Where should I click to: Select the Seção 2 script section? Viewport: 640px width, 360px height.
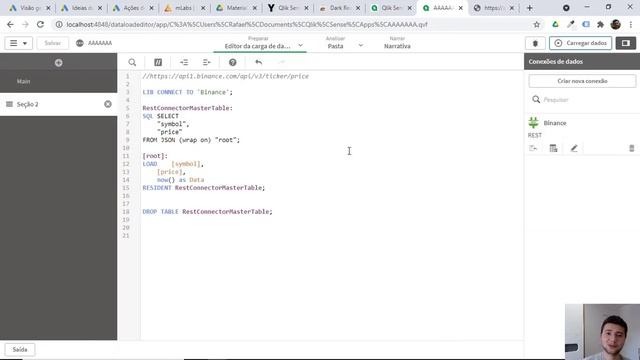[58, 104]
